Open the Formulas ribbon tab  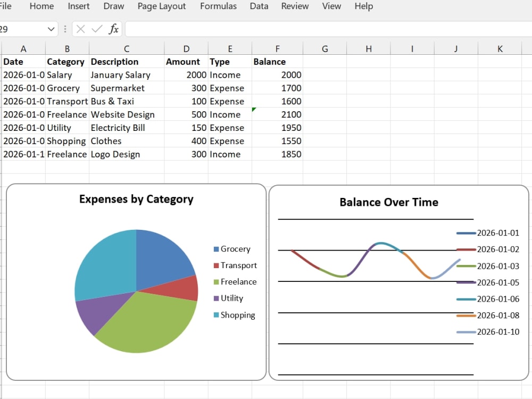point(218,6)
